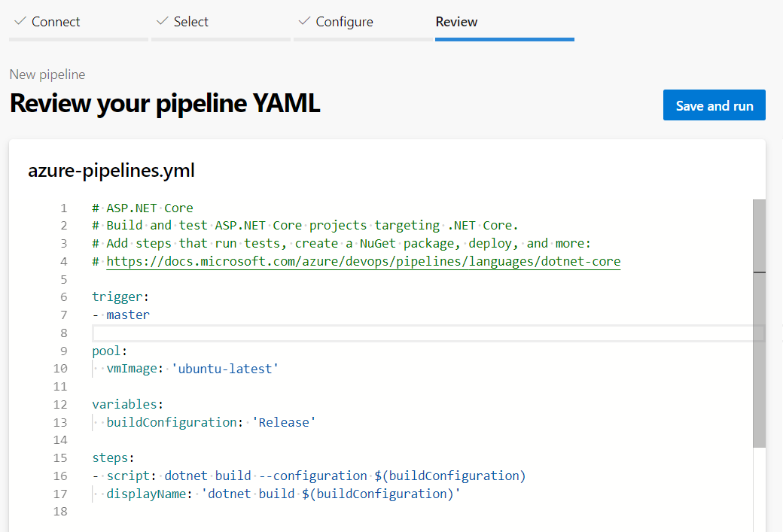Click the checkmark icon beside Configure

pos(304,22)
